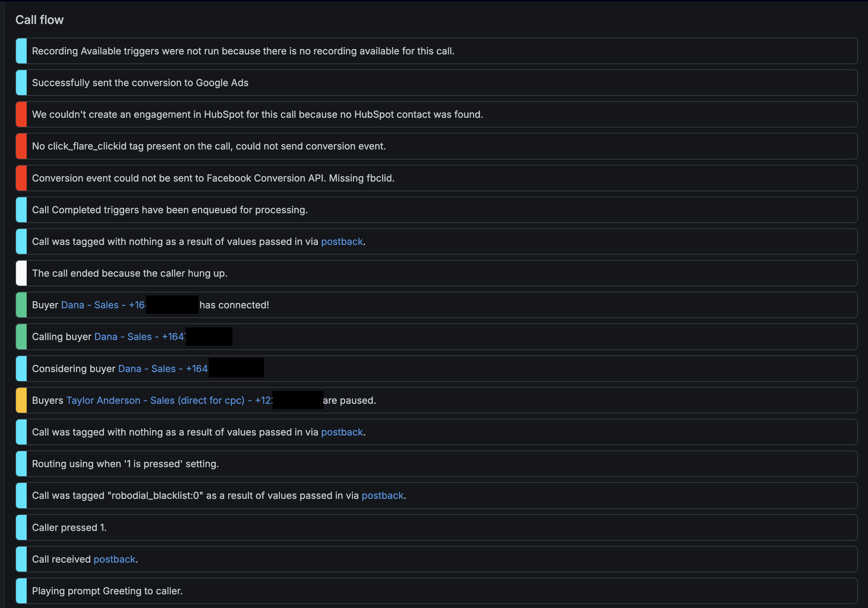Select 'Playing prompt Greeting to caller' entry

click(x=107, y=591)
